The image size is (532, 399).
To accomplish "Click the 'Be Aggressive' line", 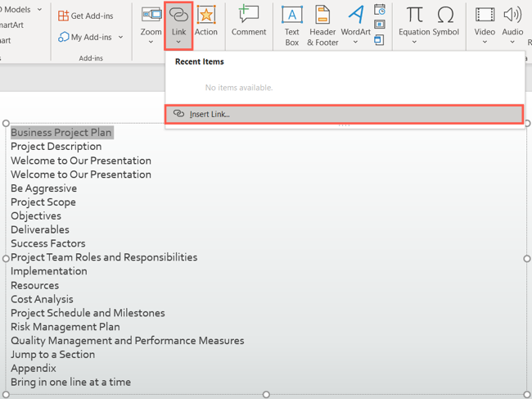I will click(x=43, y=188).
